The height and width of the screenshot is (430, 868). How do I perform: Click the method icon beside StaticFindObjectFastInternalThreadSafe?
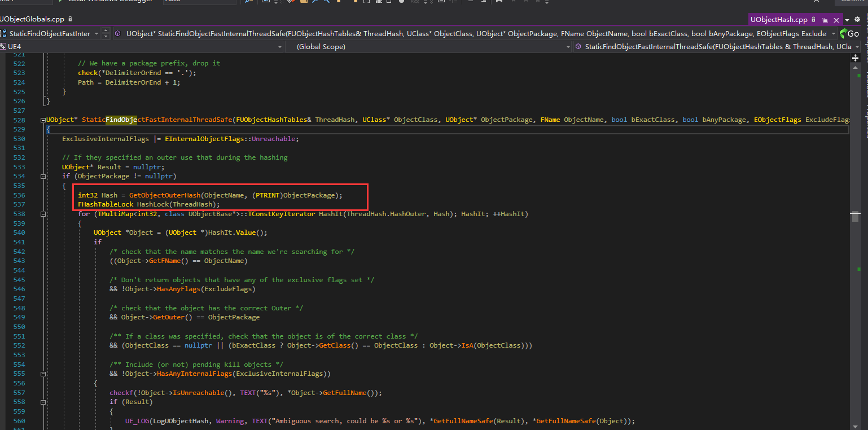click(118, 33)
